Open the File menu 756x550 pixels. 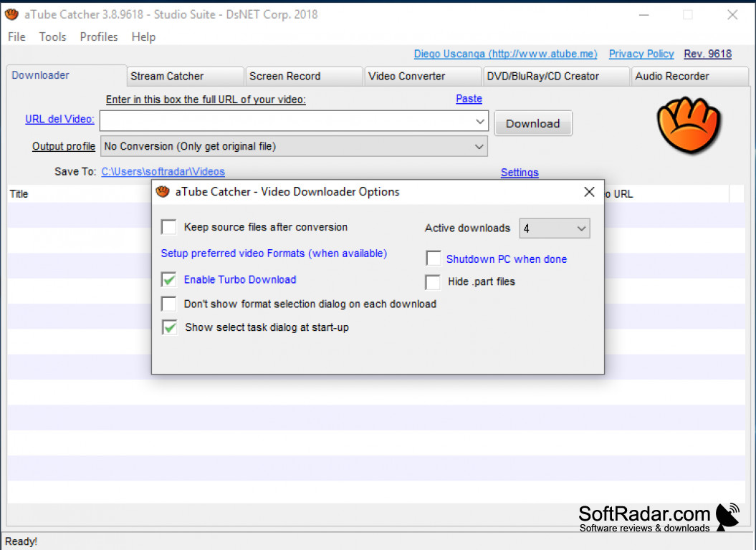point(17,37)
